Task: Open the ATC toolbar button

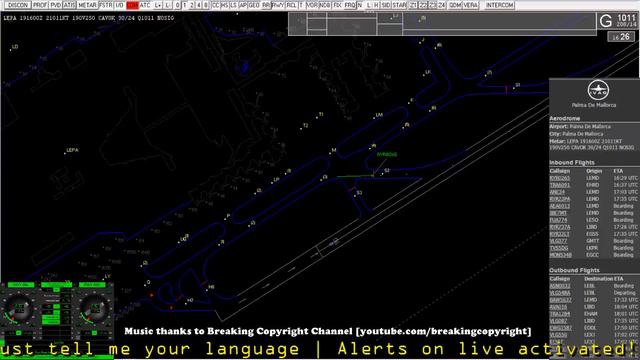Action: point(145,5)
